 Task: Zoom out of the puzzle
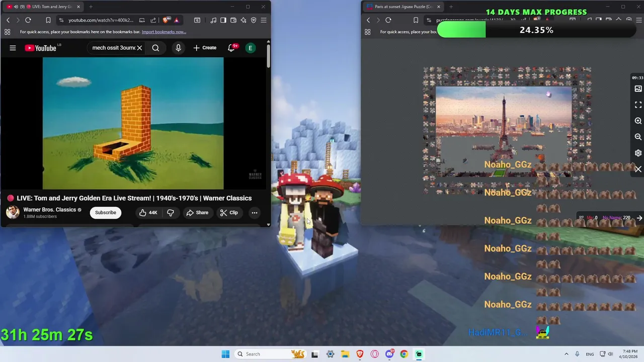[x=638, y=137]
